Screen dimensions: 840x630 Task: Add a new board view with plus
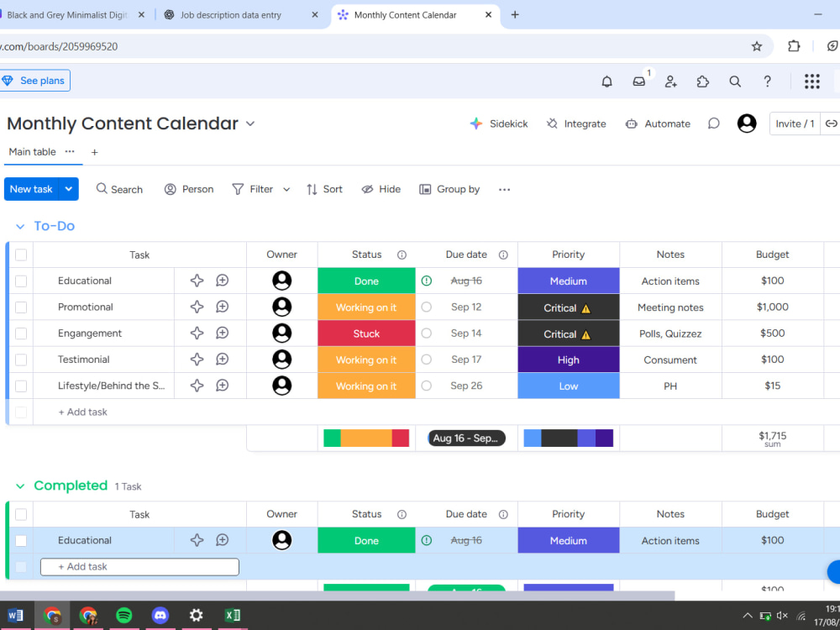click(x=95, y=152)
